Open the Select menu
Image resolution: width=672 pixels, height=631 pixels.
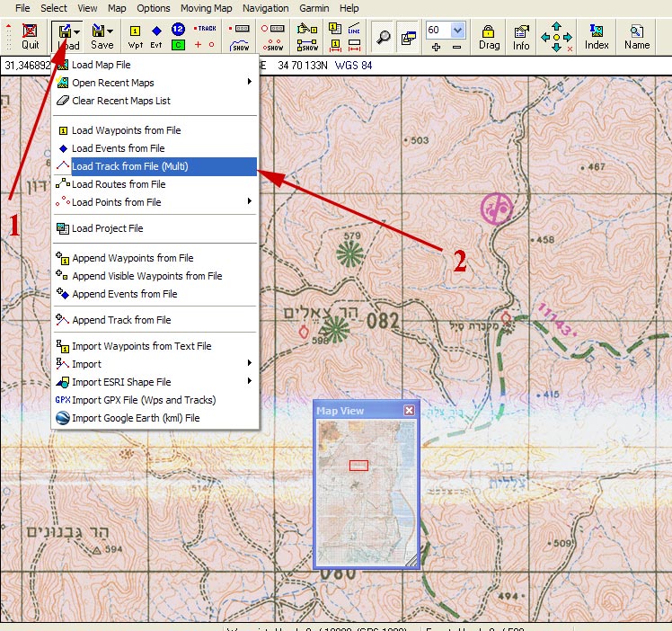coord(54,8)
